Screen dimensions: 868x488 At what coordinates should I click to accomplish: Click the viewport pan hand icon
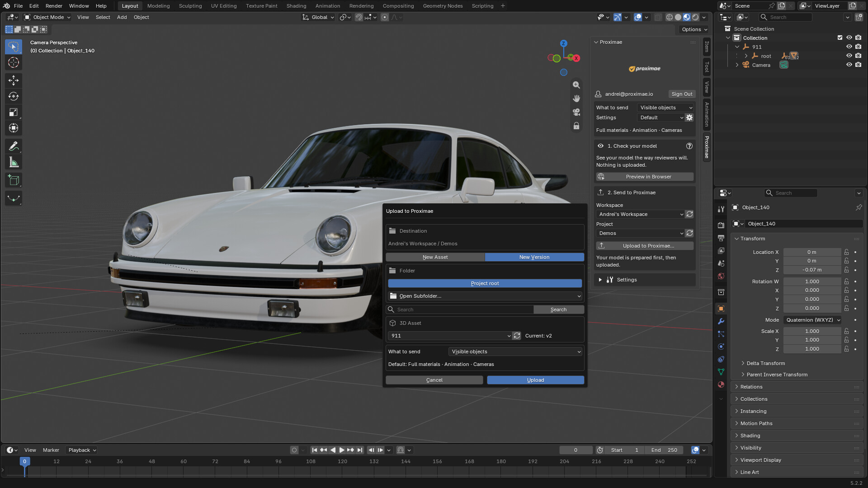click(x=576, y=99)
